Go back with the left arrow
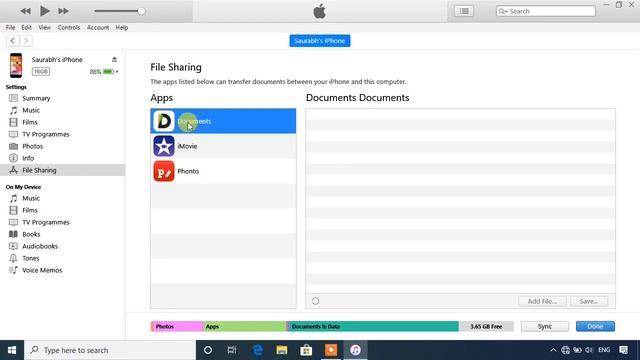Image resolution: width=640 pixels, height=360 pixels. pyautogui.click(x=13, y=41)
